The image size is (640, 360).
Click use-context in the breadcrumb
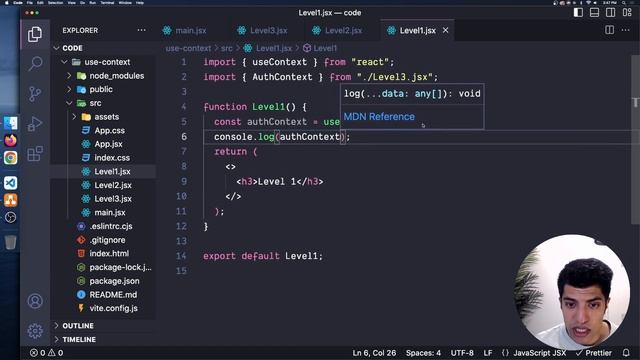[188, 48]
